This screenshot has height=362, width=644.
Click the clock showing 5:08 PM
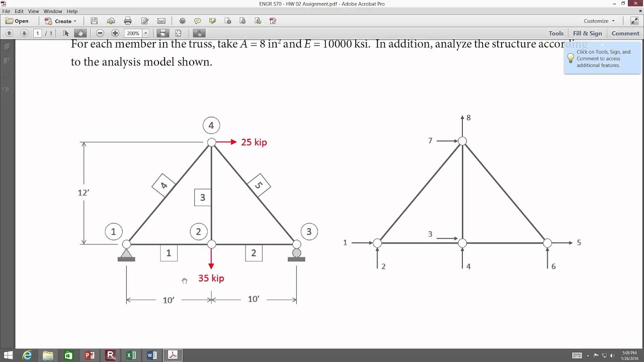(x=629, y=355)
